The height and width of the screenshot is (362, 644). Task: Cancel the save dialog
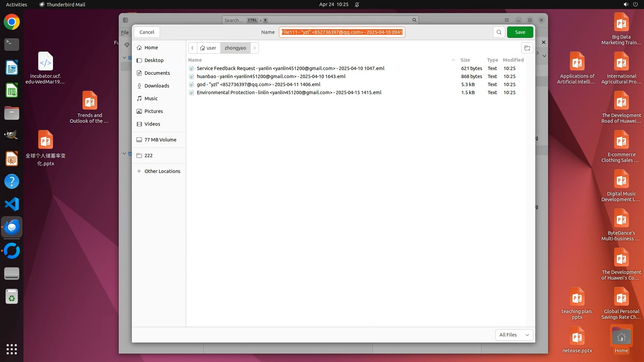click(147, 32)
